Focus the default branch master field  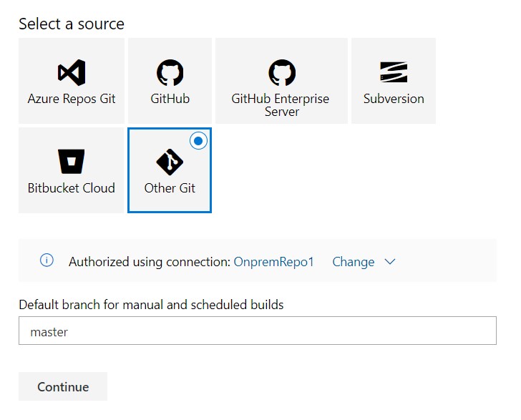point(258,331)
